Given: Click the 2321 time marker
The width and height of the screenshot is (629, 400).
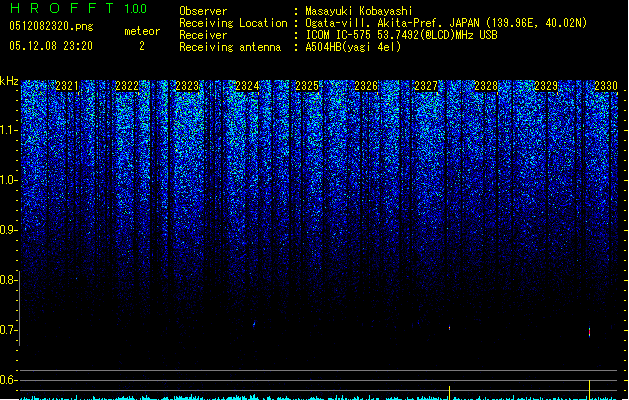Looking at the screenshot, I should 67,86.
